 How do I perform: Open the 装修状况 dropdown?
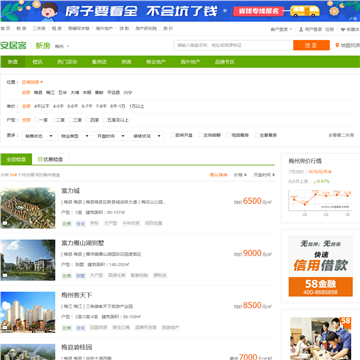point(147,136)
